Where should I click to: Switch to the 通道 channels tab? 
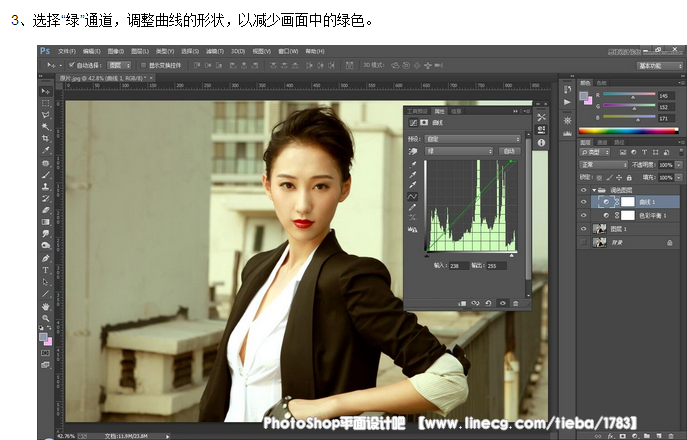602,142
